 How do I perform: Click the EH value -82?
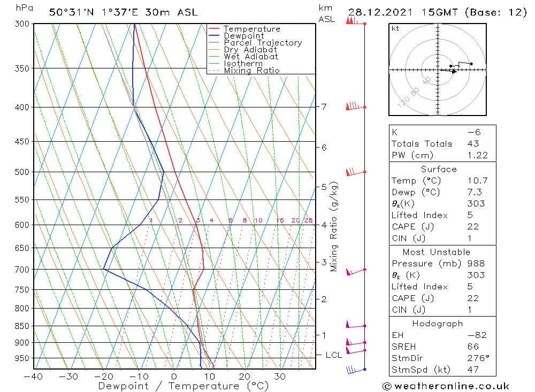477,335
